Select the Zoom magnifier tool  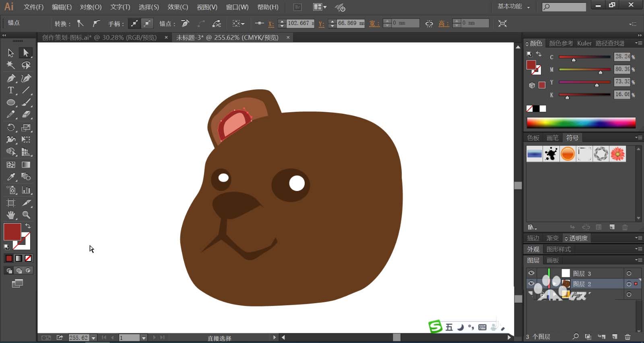point(26,215)
